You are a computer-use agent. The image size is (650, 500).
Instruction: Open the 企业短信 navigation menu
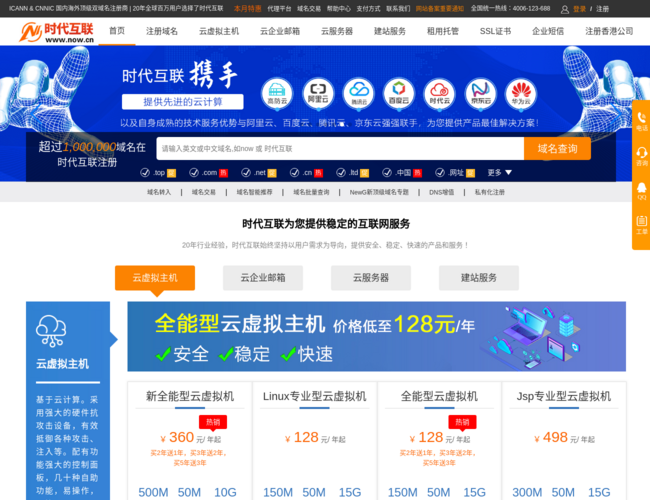coord(548,31)
